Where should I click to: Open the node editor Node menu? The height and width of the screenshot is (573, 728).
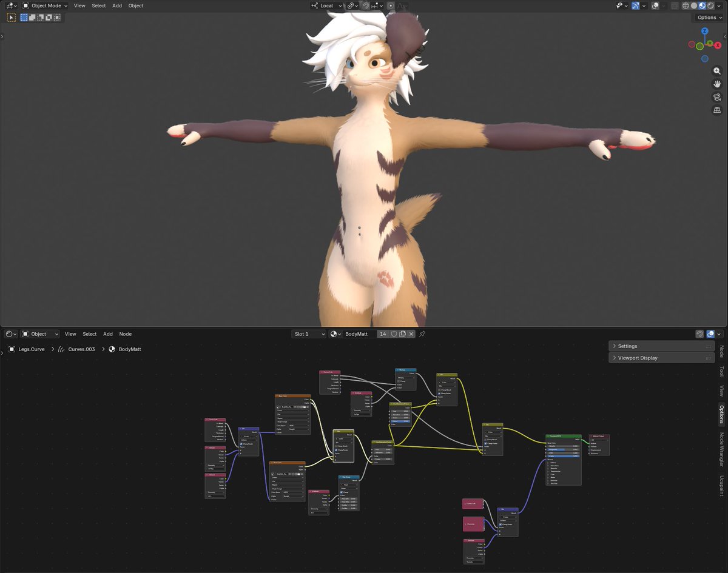click(125, 334)
